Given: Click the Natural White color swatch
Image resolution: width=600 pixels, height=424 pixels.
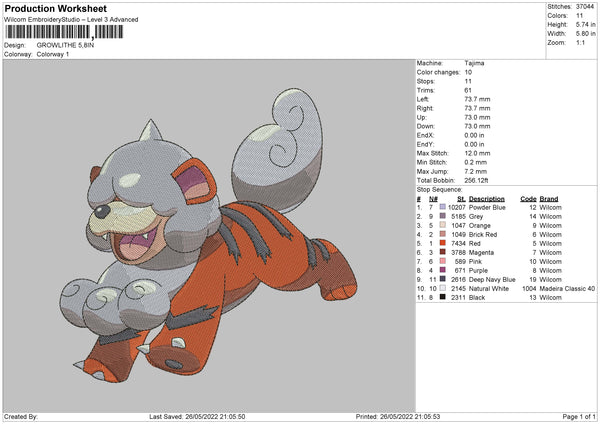Looking at the screenshot, I should [443, 288].
